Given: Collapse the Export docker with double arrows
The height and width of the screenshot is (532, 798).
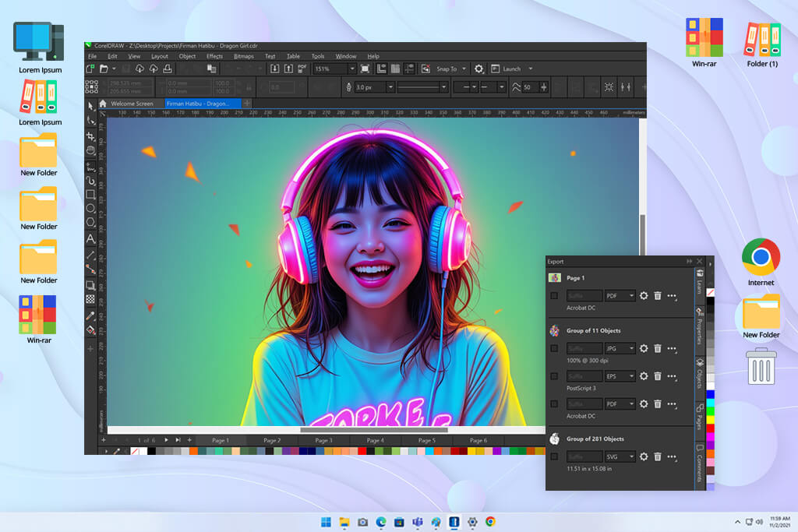Looking at the screenshot, I should tap(689, 262).
